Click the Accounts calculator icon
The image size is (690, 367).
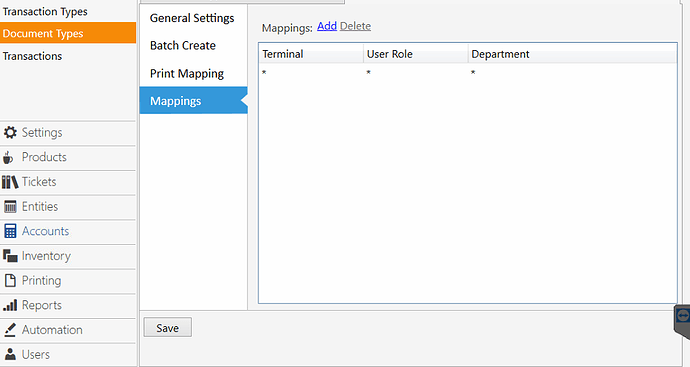pos(10,231)
